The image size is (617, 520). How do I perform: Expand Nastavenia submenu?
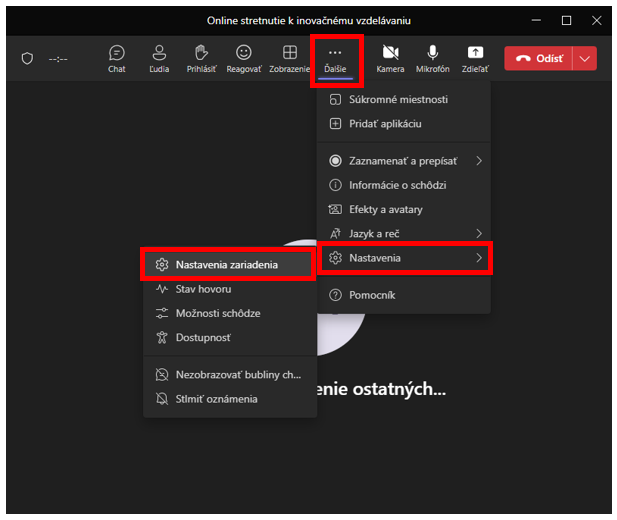tap(404, 258)
